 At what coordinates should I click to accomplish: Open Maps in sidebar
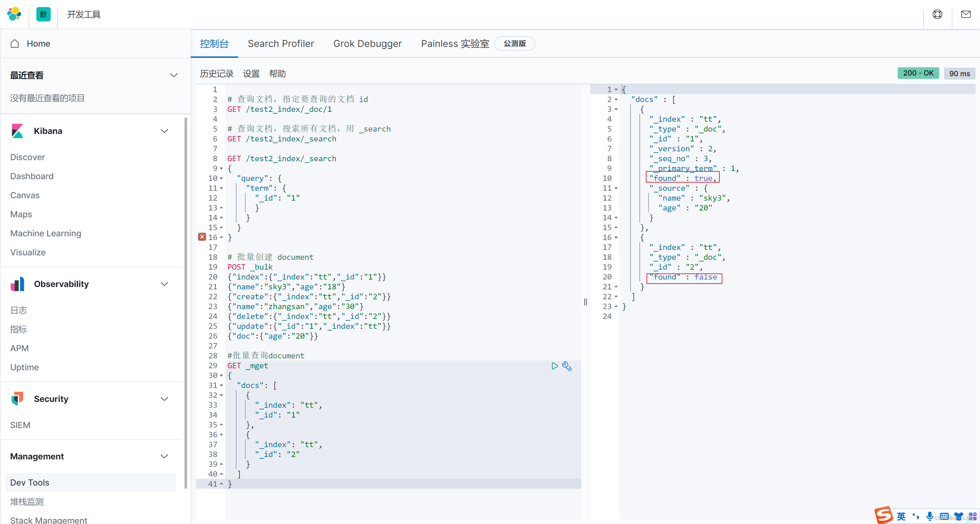(21, 214)
